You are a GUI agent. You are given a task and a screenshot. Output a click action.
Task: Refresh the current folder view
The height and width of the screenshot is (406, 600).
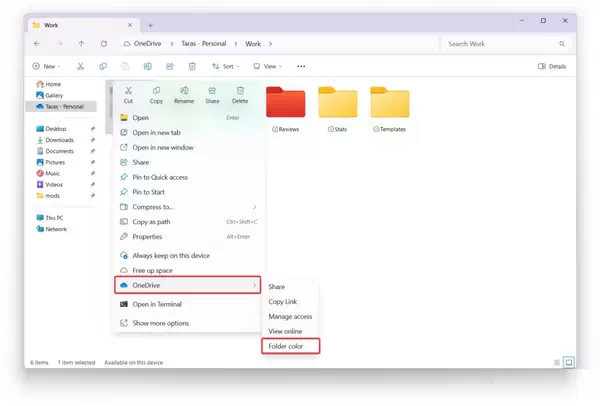(104, 44)
